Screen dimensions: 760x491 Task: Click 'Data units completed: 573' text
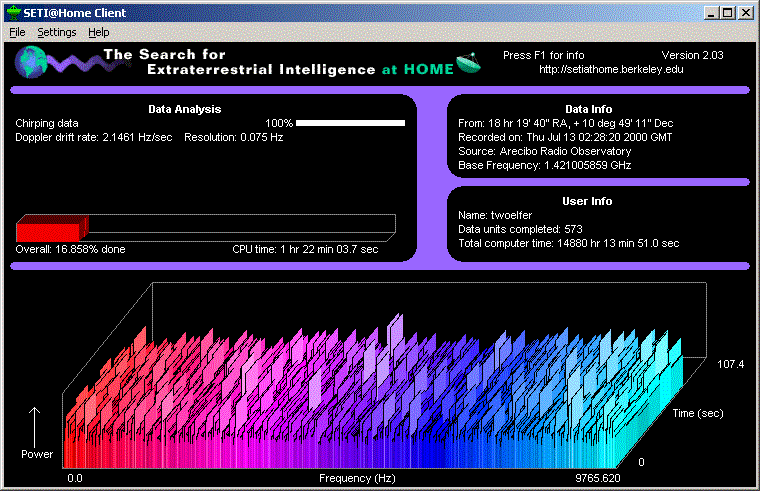point(520,229)
